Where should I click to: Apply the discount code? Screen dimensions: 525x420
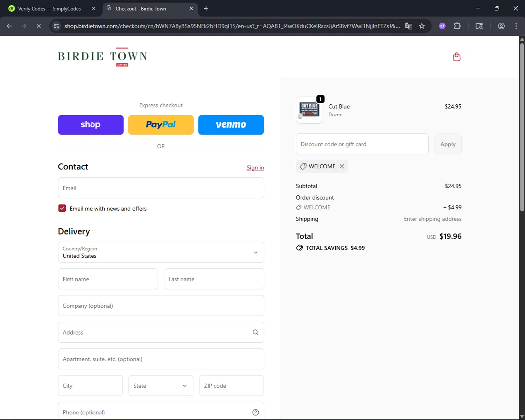tap(448, 144)
